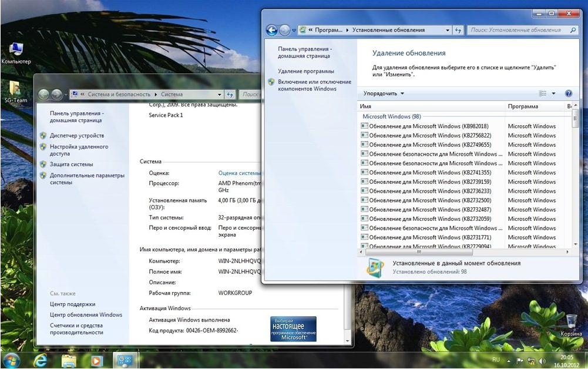Open Windows Explorer from the taskbar
588x369 pixels.
point(69,360)
